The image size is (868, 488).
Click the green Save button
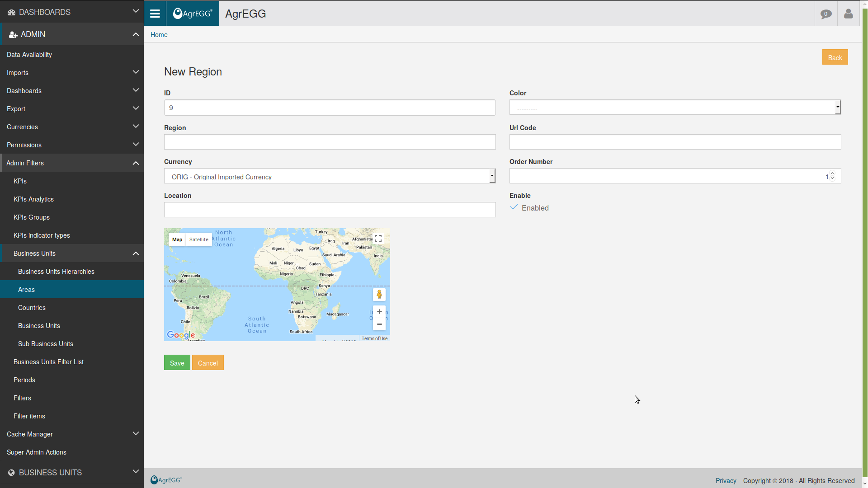click(x=177, y=363)
